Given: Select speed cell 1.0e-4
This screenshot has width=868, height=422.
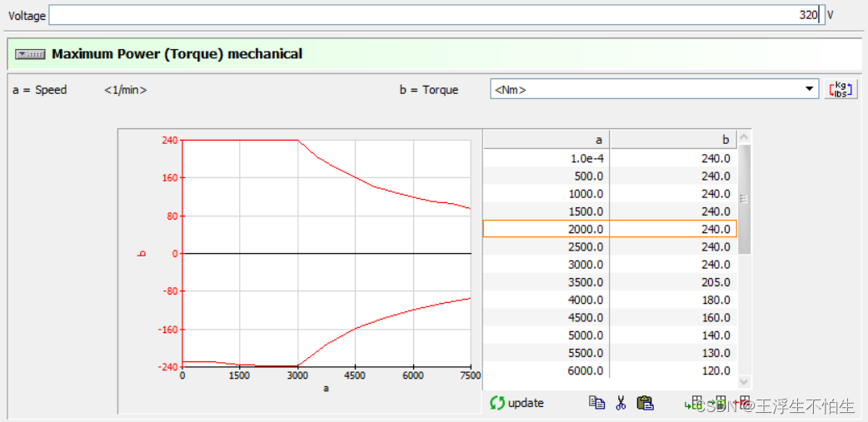Looking at the screenshot, I should (x=546, y=158).
